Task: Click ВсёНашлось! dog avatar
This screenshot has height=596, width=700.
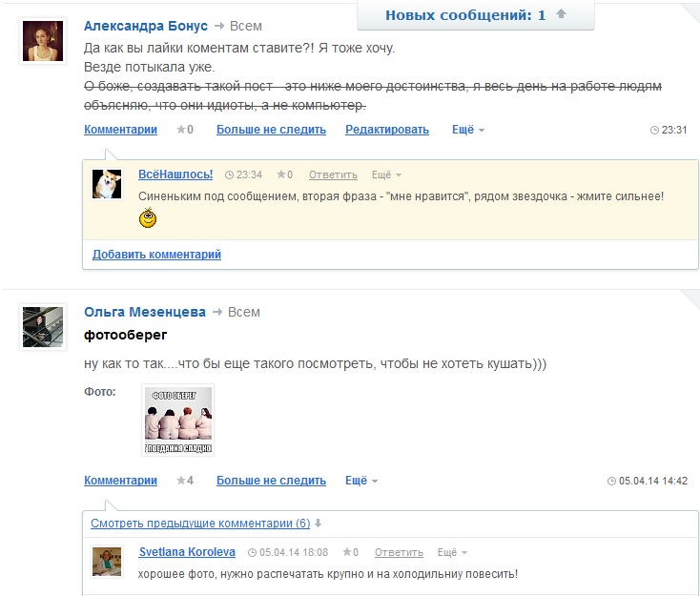Action: 107,183
